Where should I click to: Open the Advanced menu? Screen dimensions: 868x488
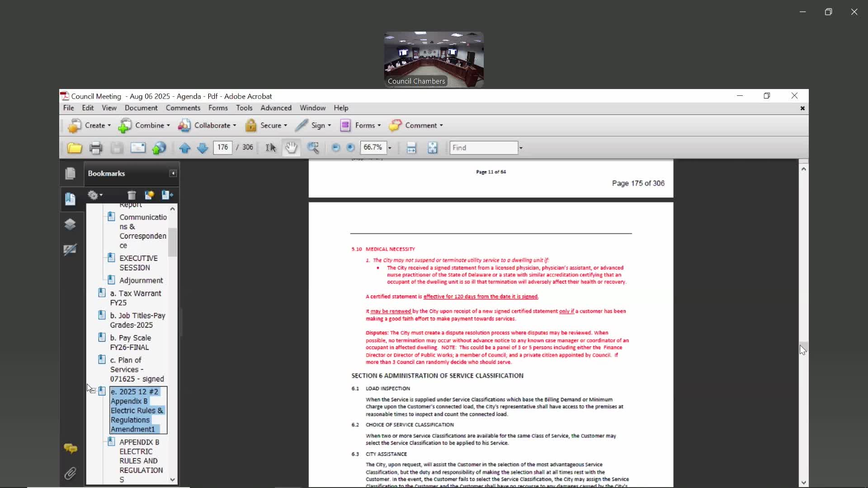click(x=276, y=108)
